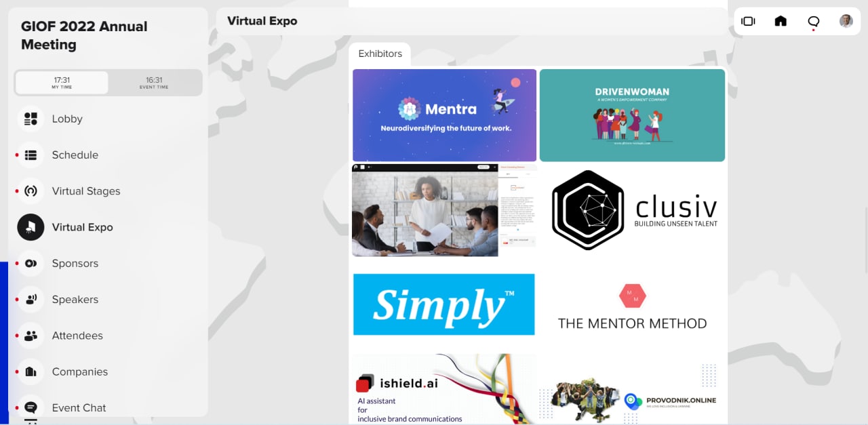Open The Mentor Method booth
Image resolution: width=868 pixels, height=425 pixels.
coord(632,305)
